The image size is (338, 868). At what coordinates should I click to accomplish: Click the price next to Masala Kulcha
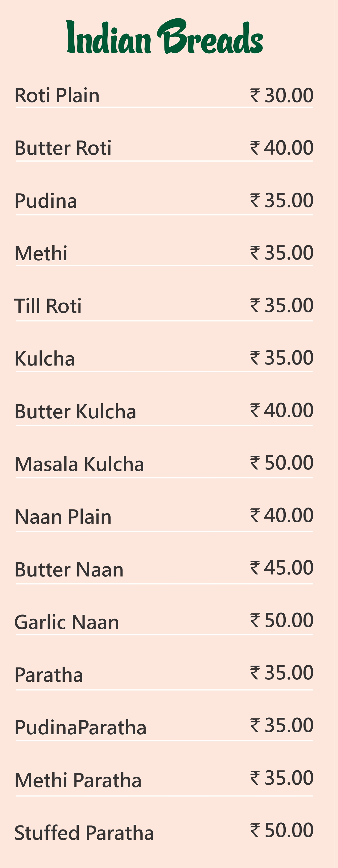tap(282, 463)
